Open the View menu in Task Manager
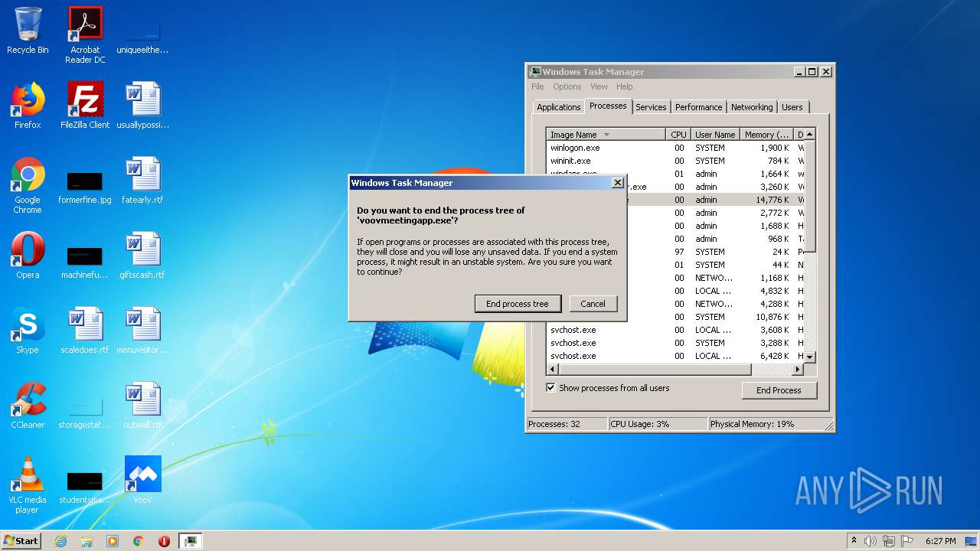980x551 pixels. (599, 86)
